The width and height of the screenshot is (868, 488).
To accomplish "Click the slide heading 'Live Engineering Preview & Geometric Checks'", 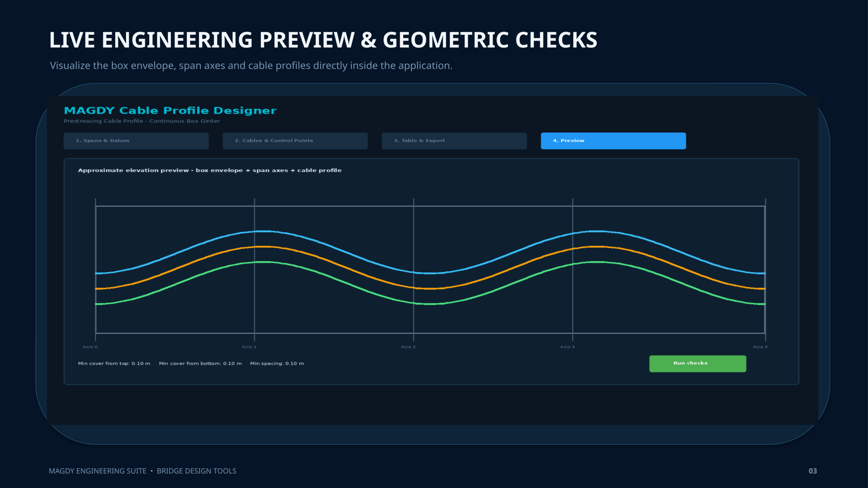I will tap(323, 41).
